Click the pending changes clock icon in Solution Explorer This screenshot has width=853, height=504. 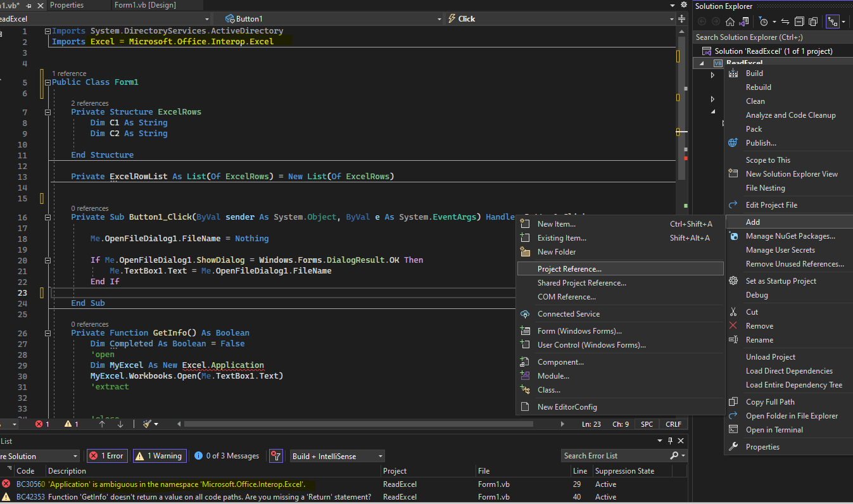[764, 21]
